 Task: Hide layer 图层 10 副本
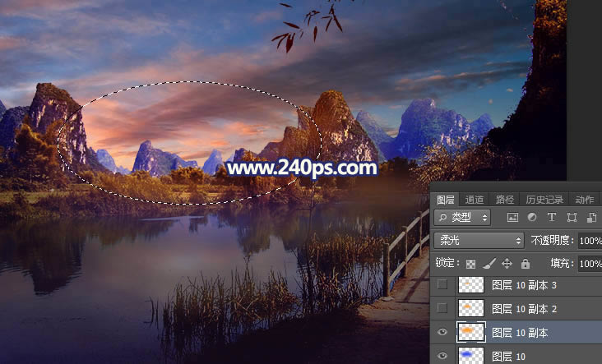pos(443,332)
